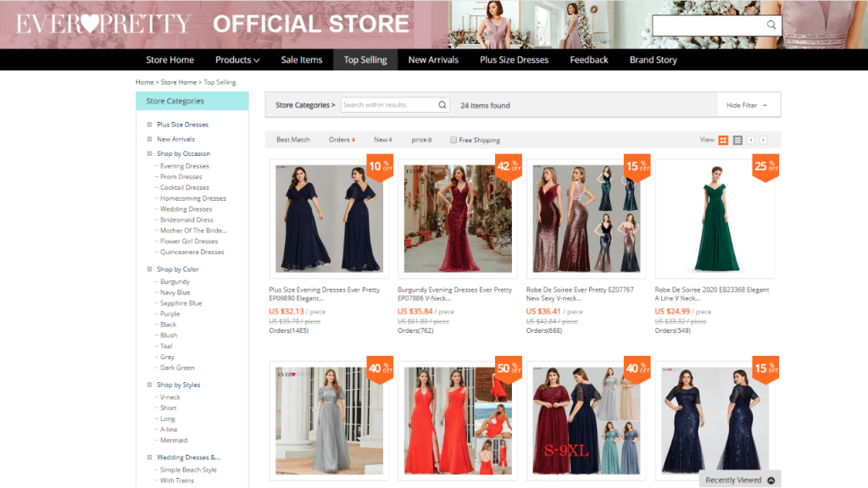This screenshot has width=868, height=488.
Task: Click the Home breadcrumb link
Action: pyautogui.click(x=144, y=82)
